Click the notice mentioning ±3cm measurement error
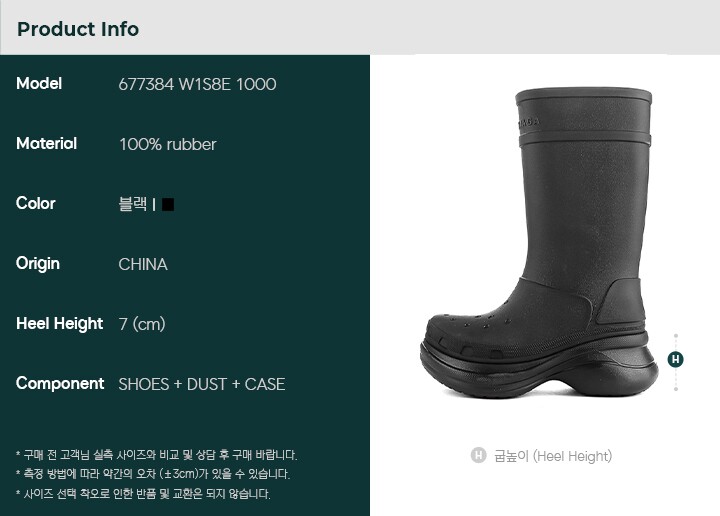 [153, 474]
